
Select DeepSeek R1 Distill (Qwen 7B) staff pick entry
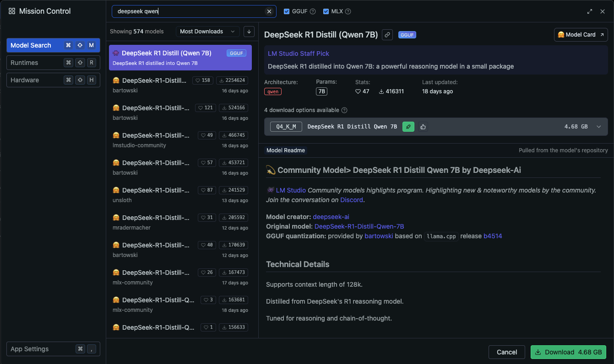click(180, 58)
